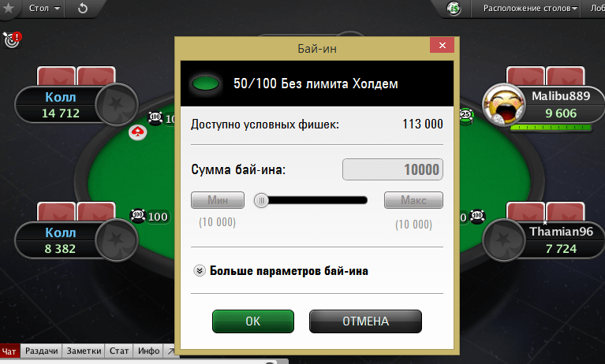Open the Расположение столов dropdown
605x364 pixels.
[530, 8]
